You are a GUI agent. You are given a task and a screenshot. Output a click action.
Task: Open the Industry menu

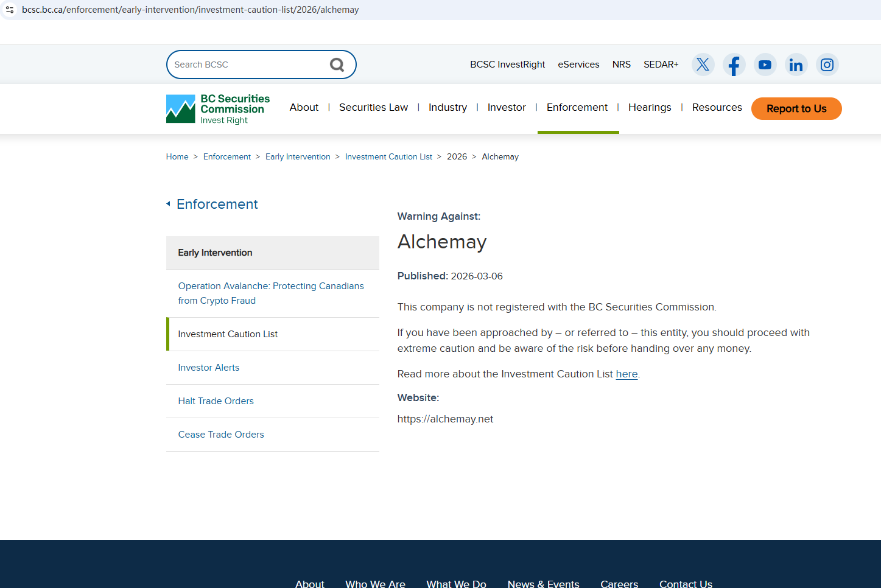(x=448, y=108)
